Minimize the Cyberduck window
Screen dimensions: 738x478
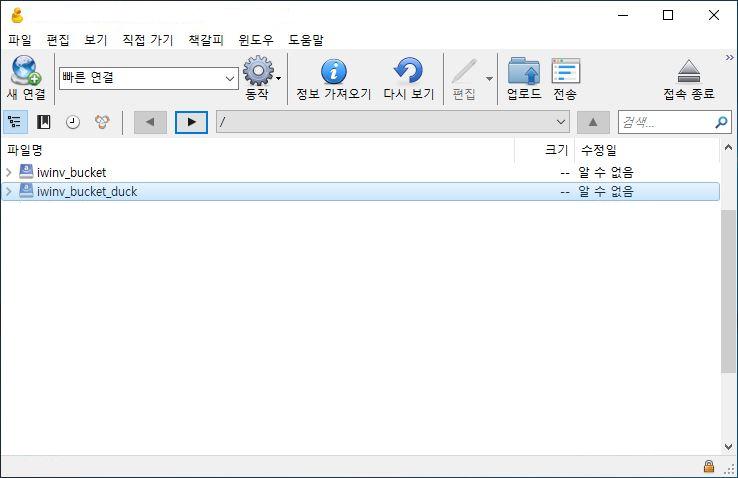[x=623, y=15]
